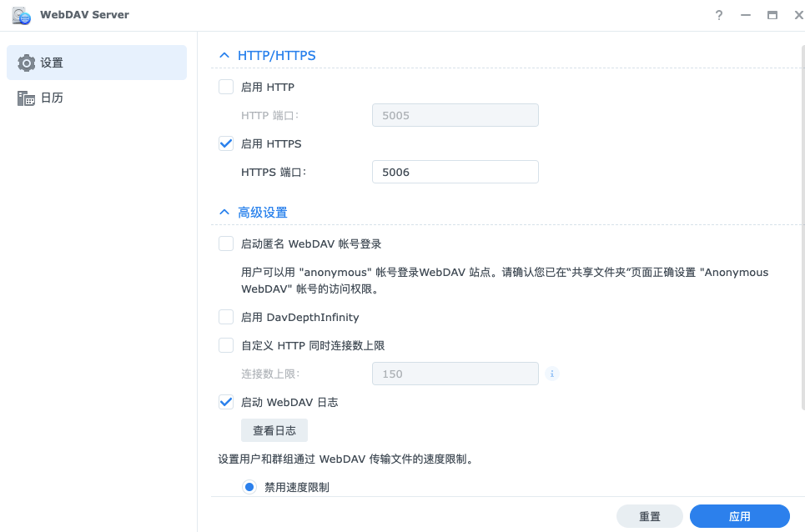This screenshot has height=532, width=805.
Task: Click the settings gear icon in sidebar
Action: [27, 63]
